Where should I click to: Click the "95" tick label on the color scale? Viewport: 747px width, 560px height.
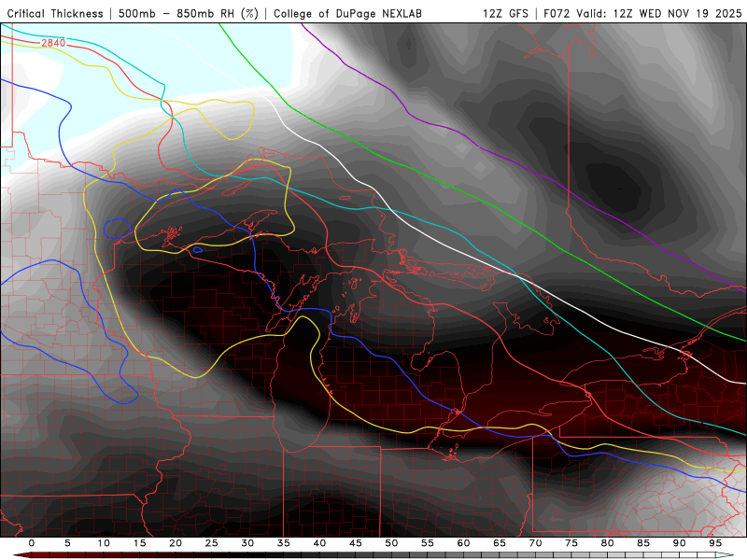click(715, 543)
